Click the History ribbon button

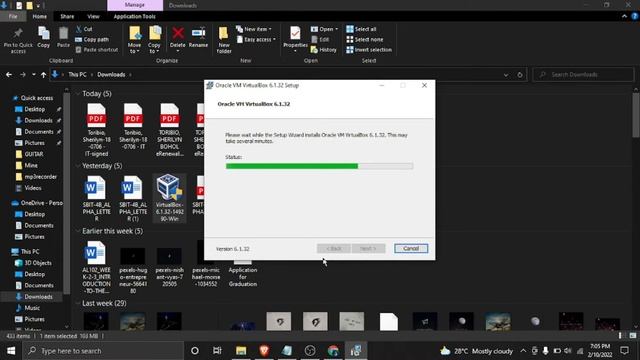click(324, 50)
